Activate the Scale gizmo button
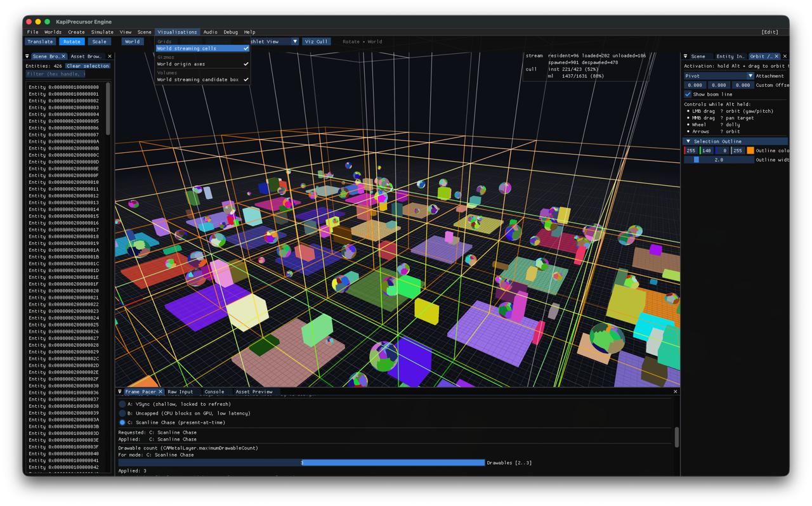This screenshot has height=506, width=812. click(x=100, y=42)
